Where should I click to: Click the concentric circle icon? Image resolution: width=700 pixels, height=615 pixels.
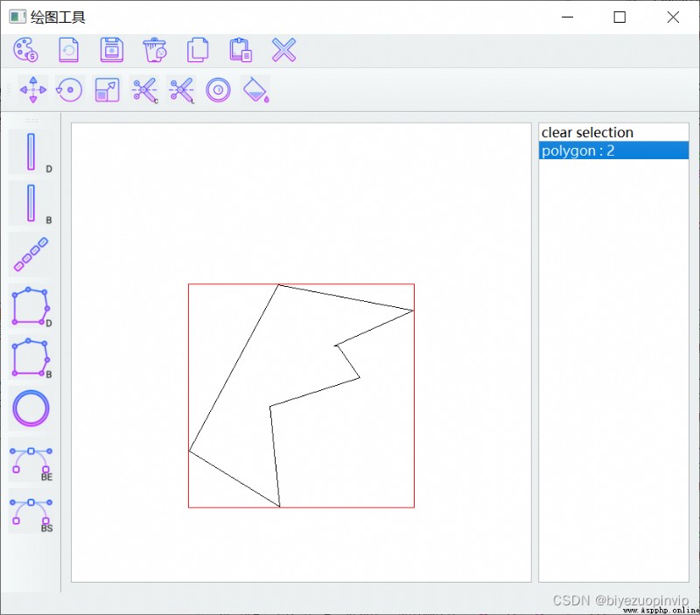218,90
